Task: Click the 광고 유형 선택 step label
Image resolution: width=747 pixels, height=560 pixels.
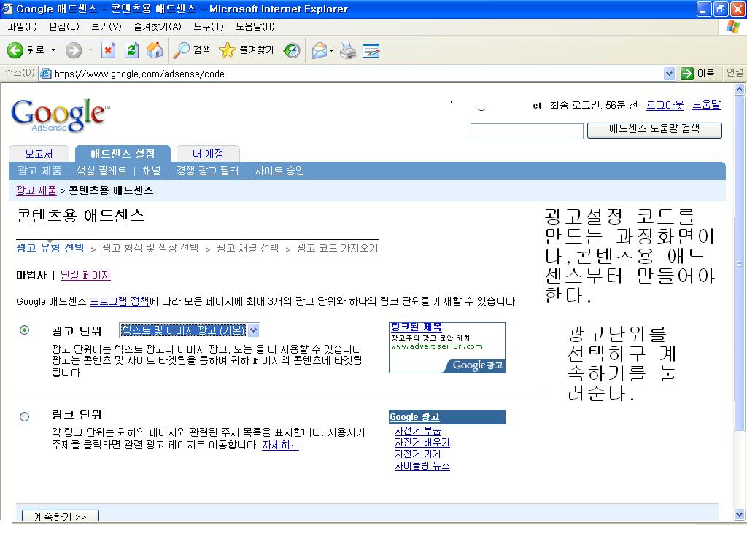Action: tap(50, 248)
